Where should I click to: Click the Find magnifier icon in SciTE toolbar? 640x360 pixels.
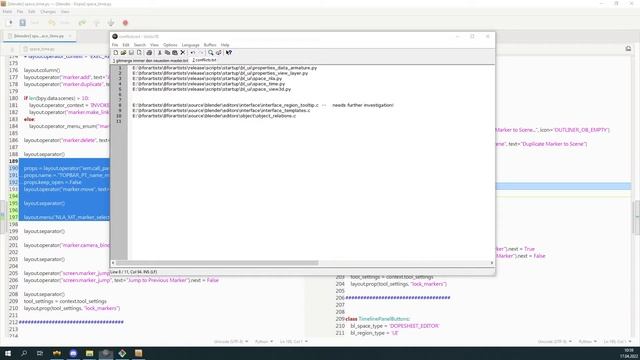pos(211,53)
